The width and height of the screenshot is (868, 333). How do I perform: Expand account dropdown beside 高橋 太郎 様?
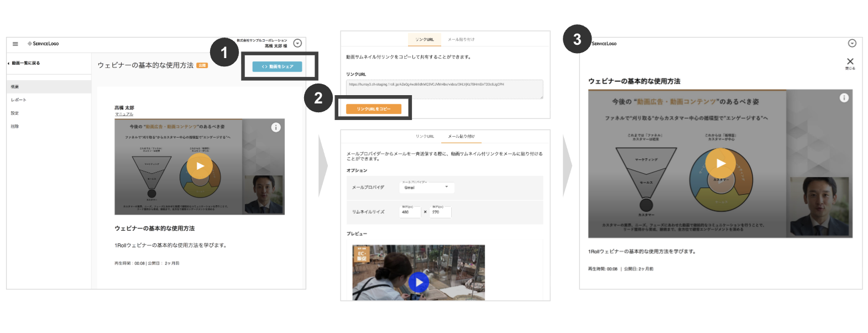coord(297,43)
